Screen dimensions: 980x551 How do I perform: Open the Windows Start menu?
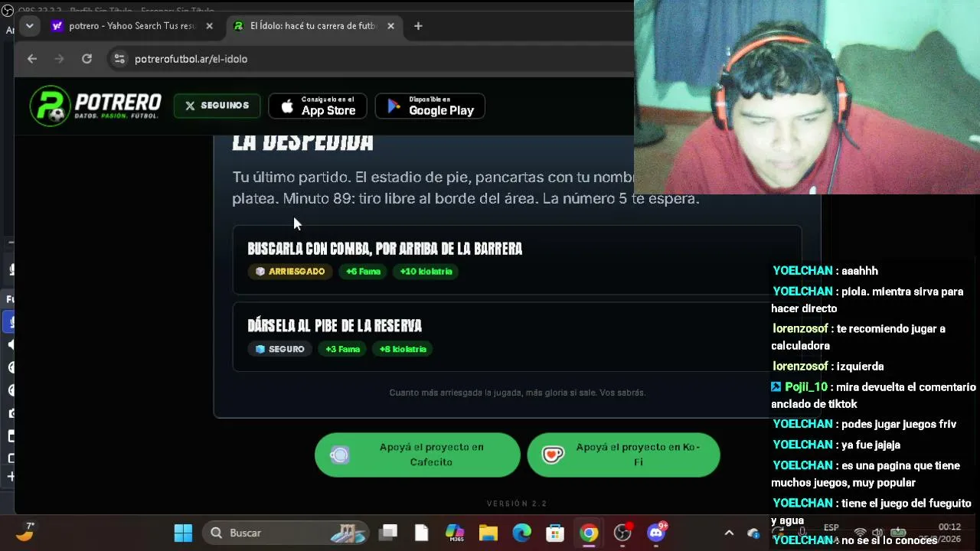click(x=183, y=533)
